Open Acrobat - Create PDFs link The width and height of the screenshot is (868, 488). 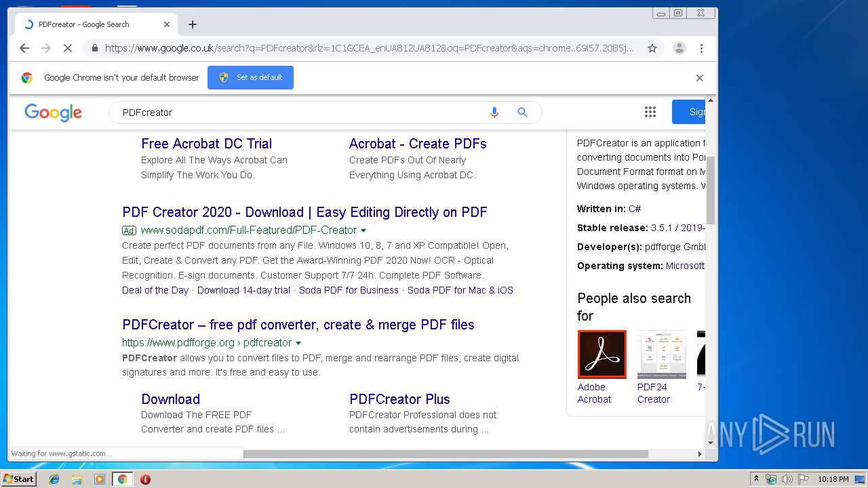pos(418,144)
